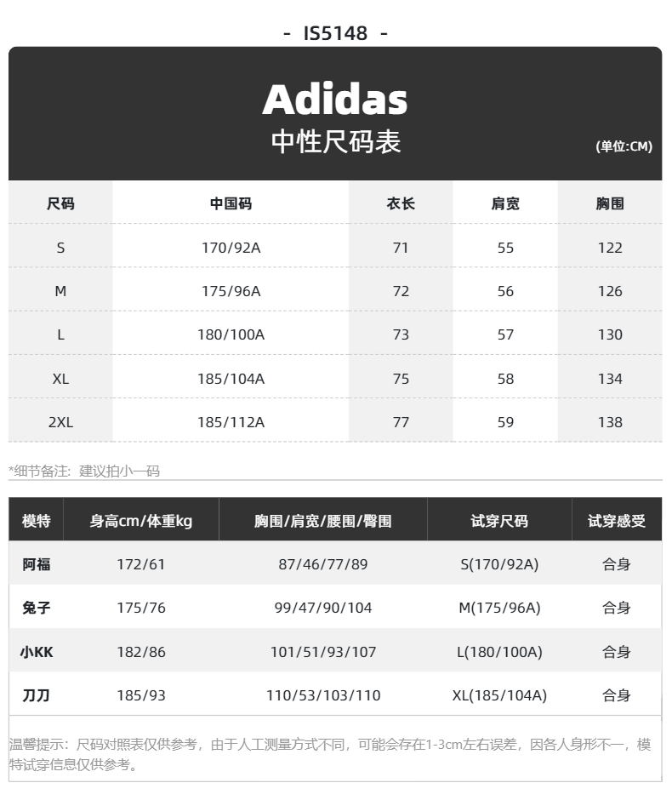672x800 pixels.
Task: Select the 中国码 column header
Action: [x=231, y=203]
